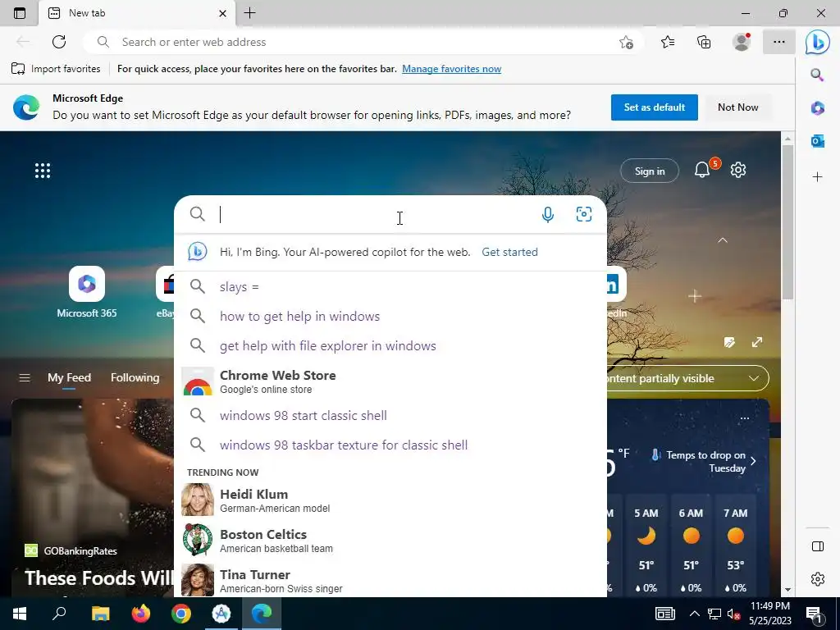840x630 pixels.
Task: Select the New tab browser tab
Action: (137, 13)
